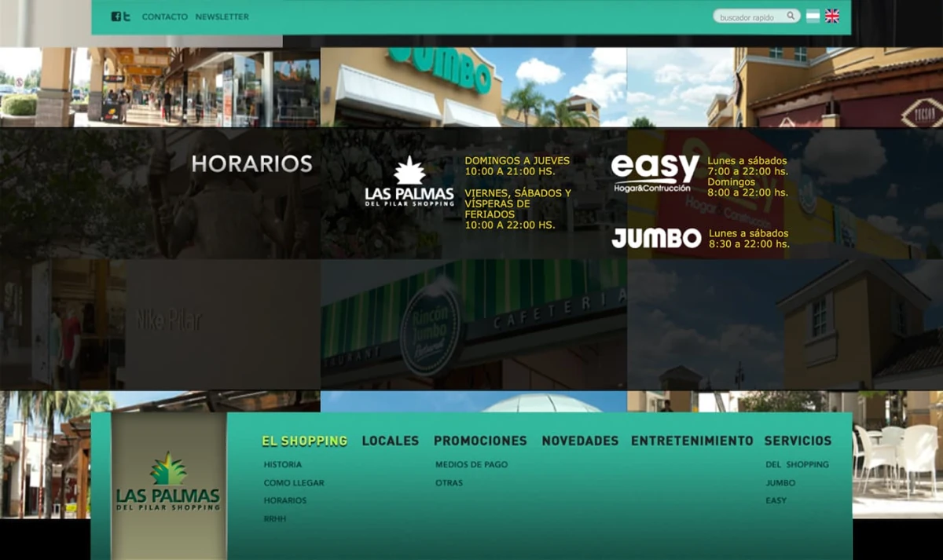Click the magnifier search icon
The width and height of the screenshot is (943, 560).
click(x=791, y=16)
